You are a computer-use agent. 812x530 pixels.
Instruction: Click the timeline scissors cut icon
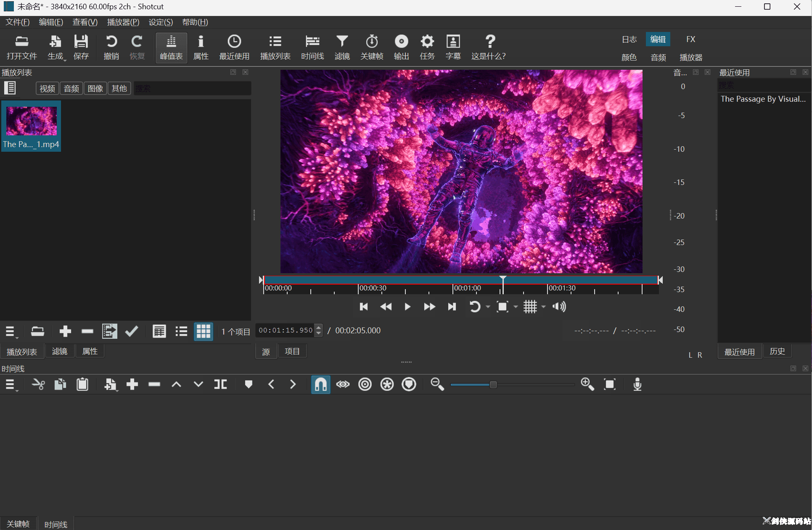38,384
